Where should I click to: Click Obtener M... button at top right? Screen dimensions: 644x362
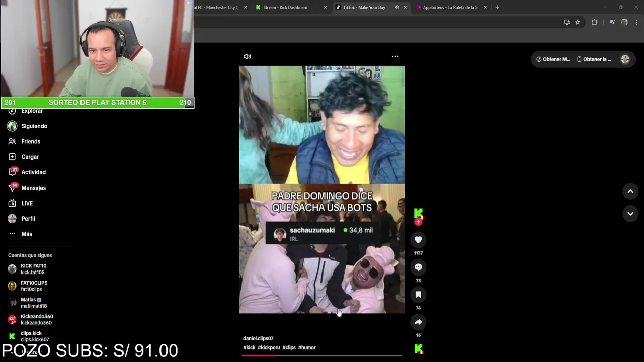553,59
